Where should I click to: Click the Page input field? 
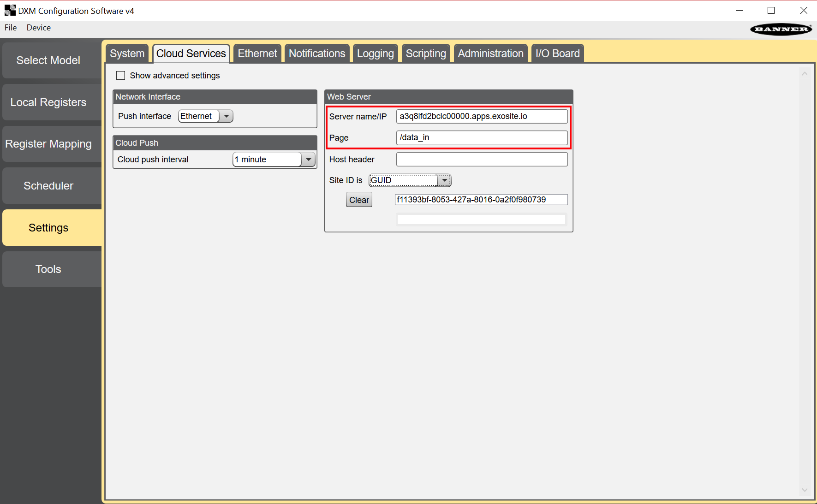tap(482, 137)
